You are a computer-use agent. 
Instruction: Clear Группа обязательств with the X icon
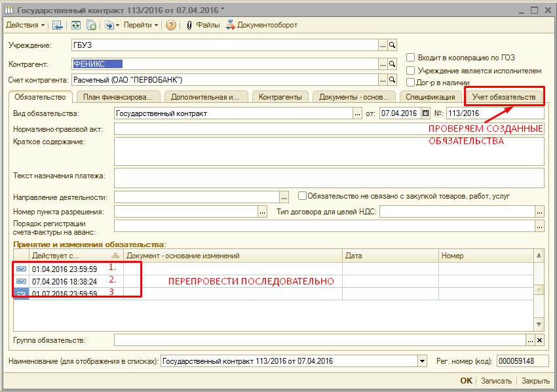point(539,340)
